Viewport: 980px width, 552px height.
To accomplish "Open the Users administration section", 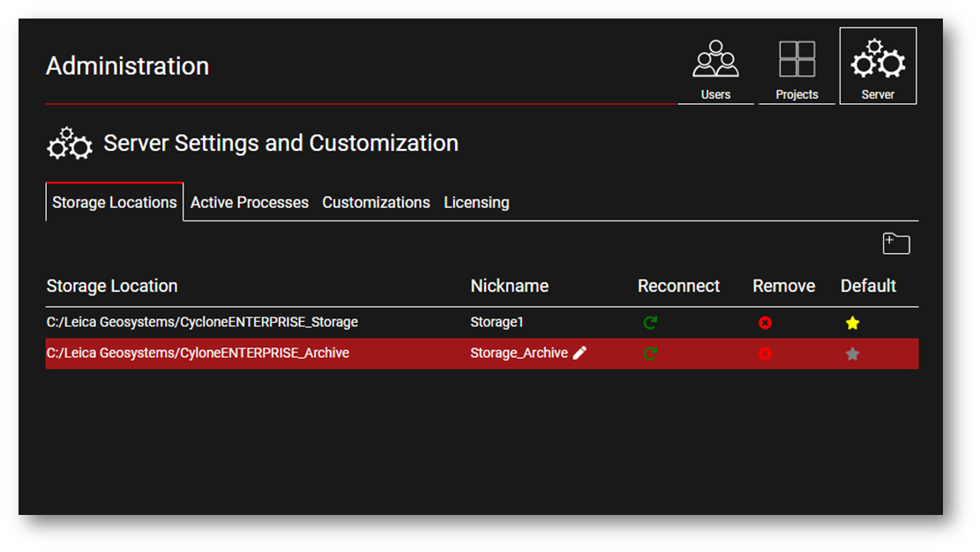I will tap(715, 69).
